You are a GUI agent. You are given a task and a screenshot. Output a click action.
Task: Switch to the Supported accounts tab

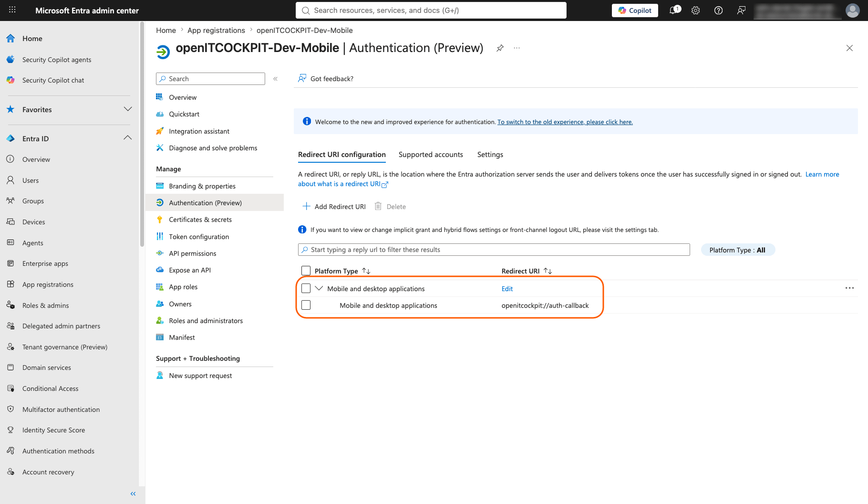coord(431,155)
